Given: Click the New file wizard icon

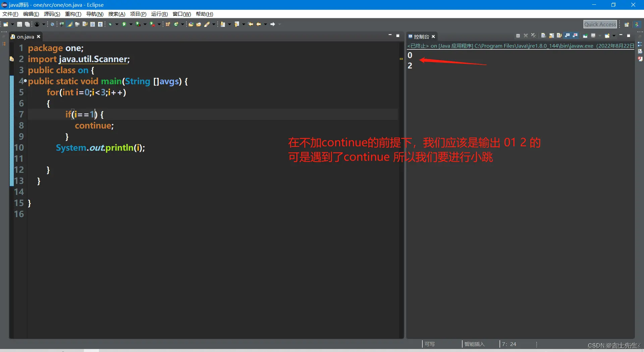Looking at the screenshot, I should point(6,24).
